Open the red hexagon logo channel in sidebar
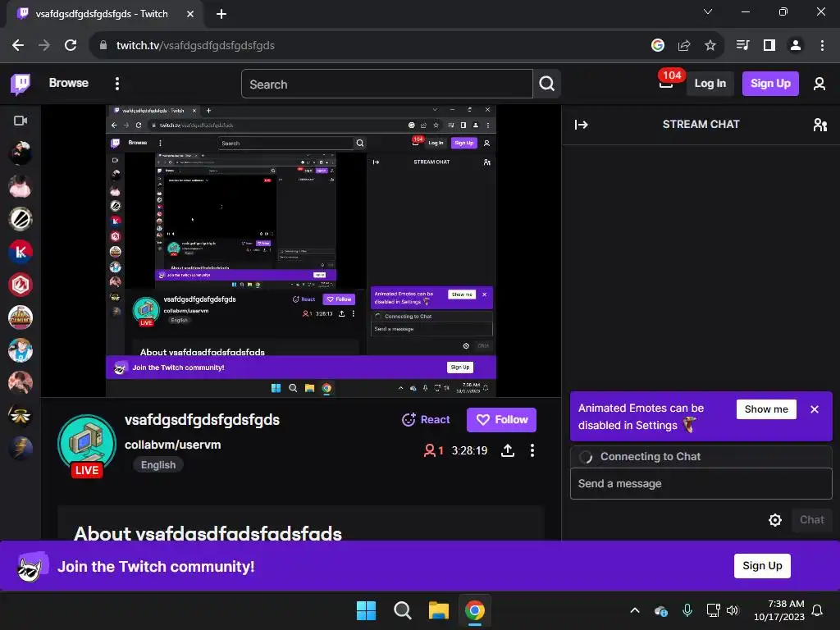Screen dimensions: 840x630 21,285
